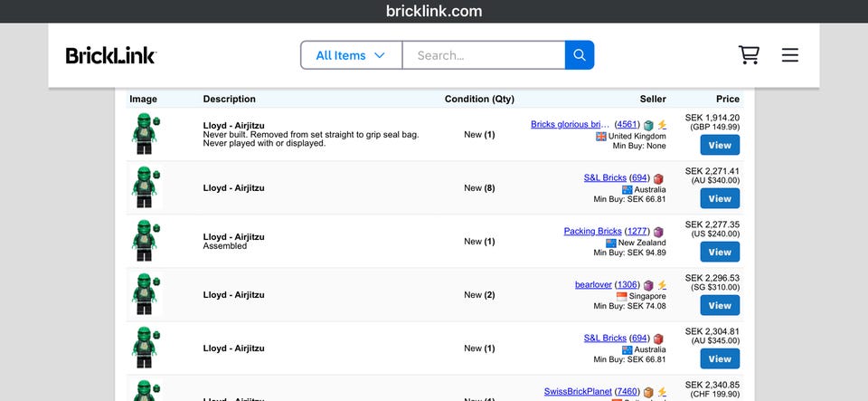Click the lightning icon beside SwissBrickPlanet
868x401 pixels.
[x=662, y=393]
